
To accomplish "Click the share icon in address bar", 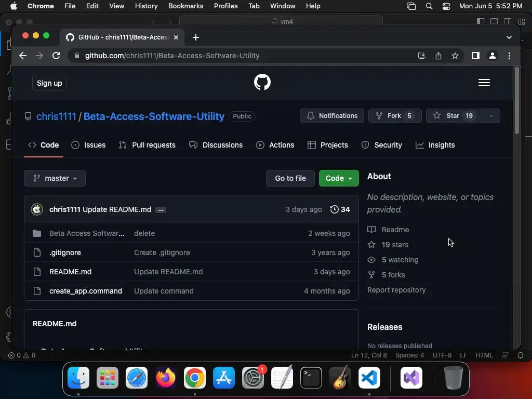I will 438,56.
